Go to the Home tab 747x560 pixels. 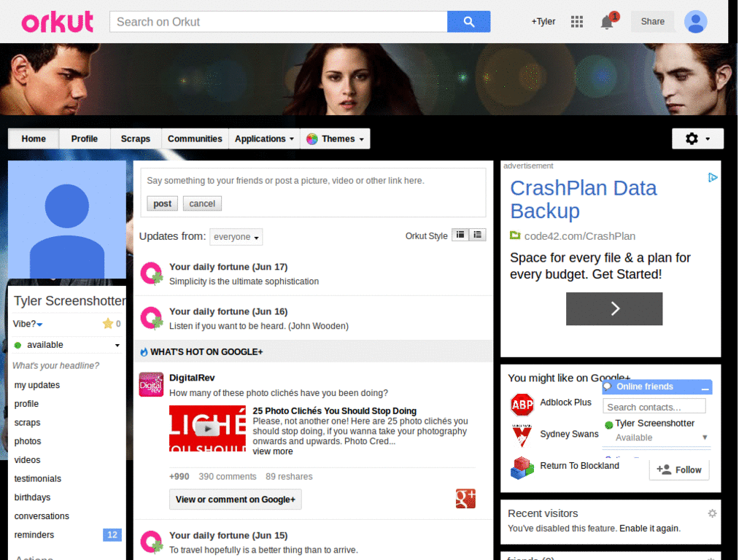click(34, 139)
